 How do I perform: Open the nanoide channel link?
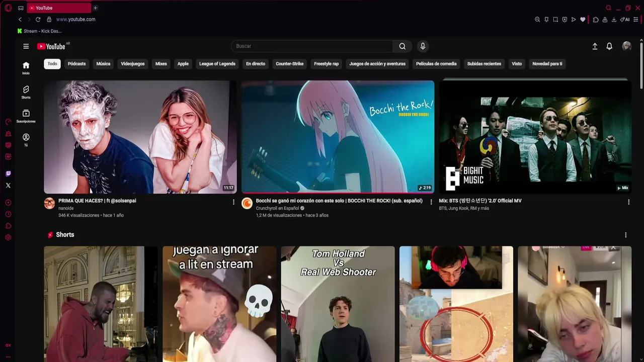click(66, 208)
